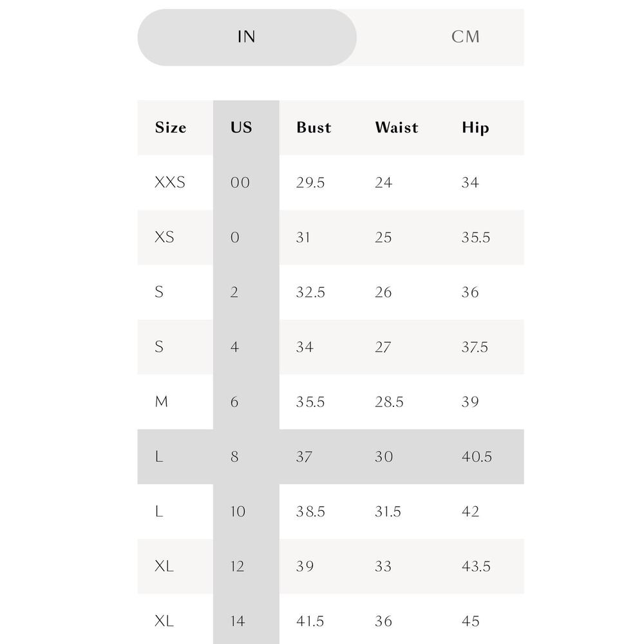Select the XS size row

pos(330,238)
